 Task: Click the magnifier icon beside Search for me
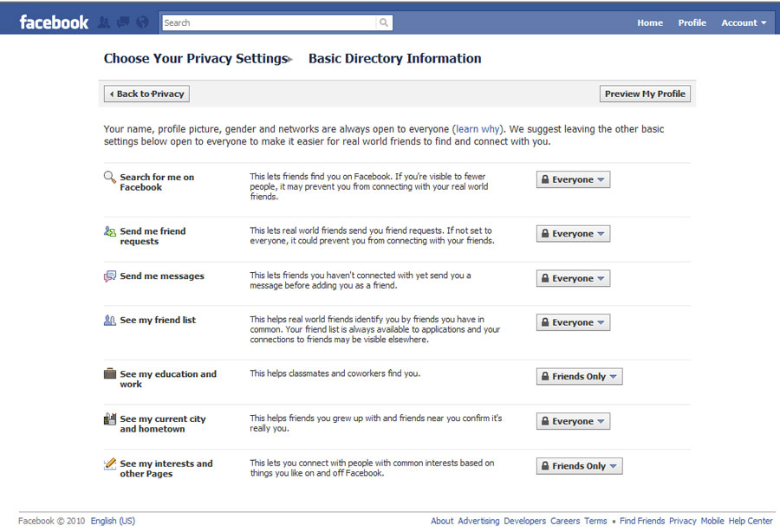[x=109, y=177]
